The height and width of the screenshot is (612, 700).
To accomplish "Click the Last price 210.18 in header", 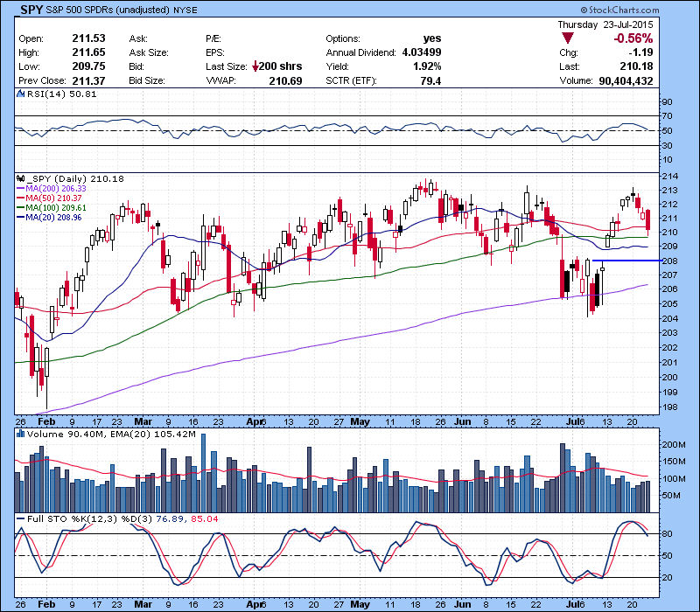I will coord(637,66).
